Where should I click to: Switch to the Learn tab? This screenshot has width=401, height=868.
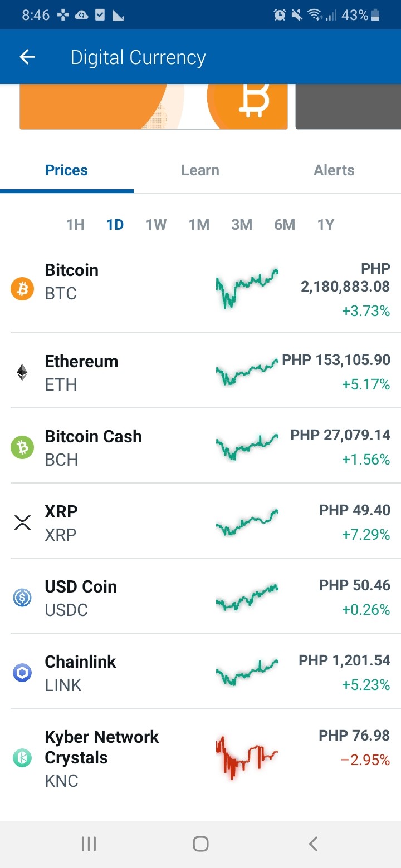point(200,170)
